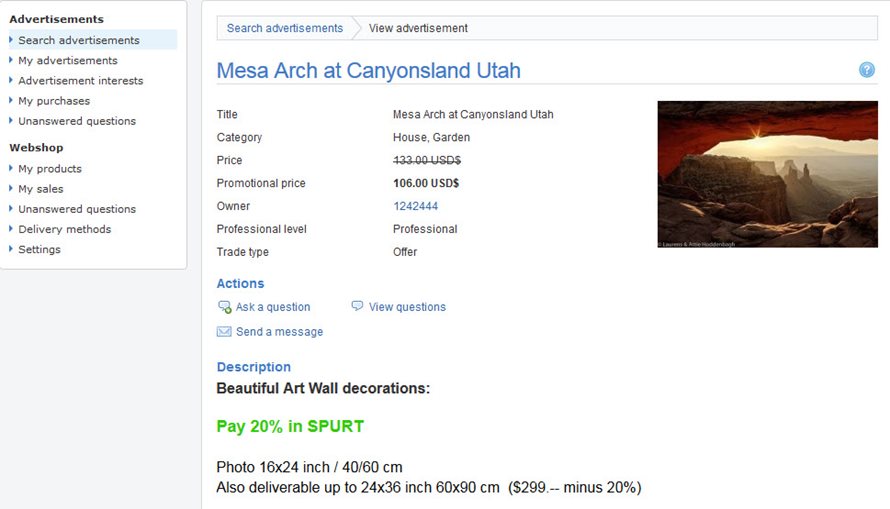The image size is (890, 509).
Task: Click the Search advertisements breadcrumb link
Action: pyautogui.click(x=285, y=28)
